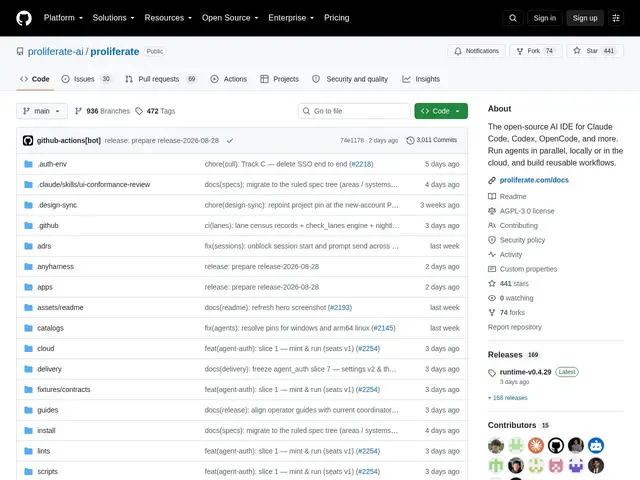Open the .auth-env folder

[52, 164]
